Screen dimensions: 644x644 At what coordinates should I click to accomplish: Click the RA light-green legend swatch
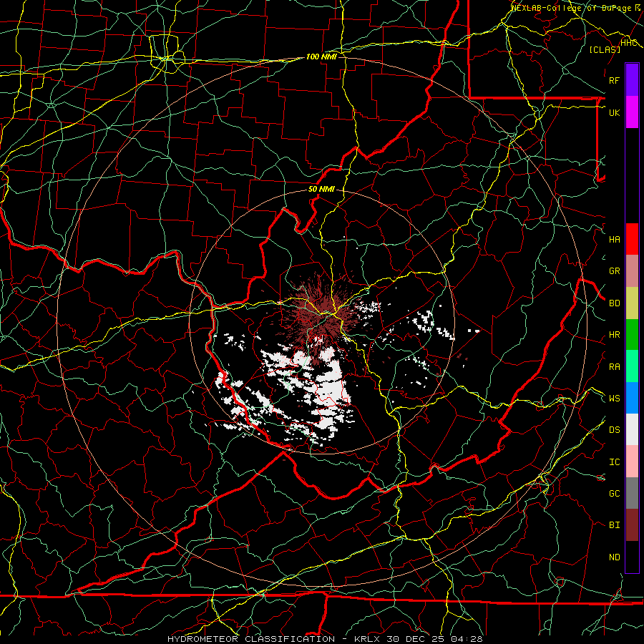point(632,366)
